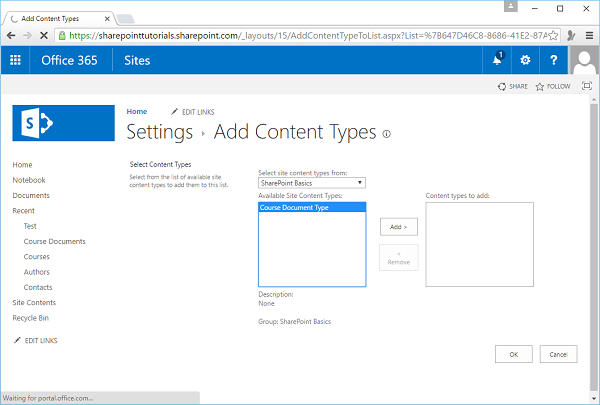
Task: Click FOLLOW in the top right
Action: 553,87
